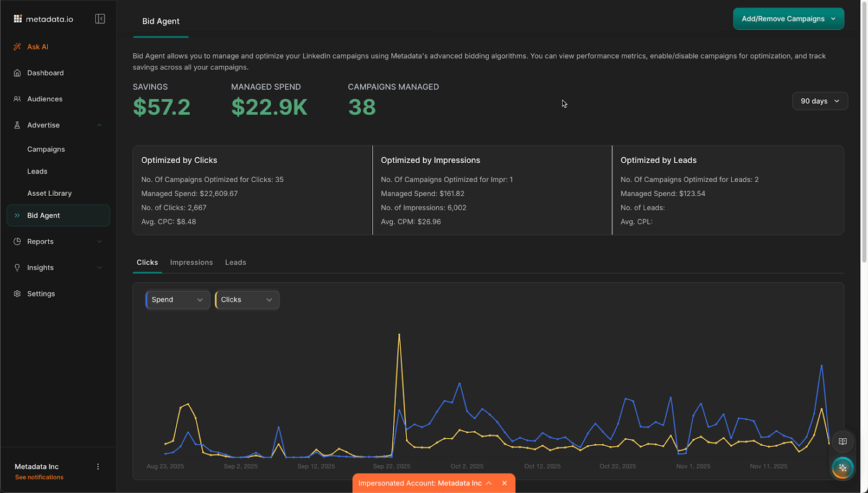Select the Ask AI sidebar icon
The height and width of the screenshot is (493, 868).
pos(17,47)
